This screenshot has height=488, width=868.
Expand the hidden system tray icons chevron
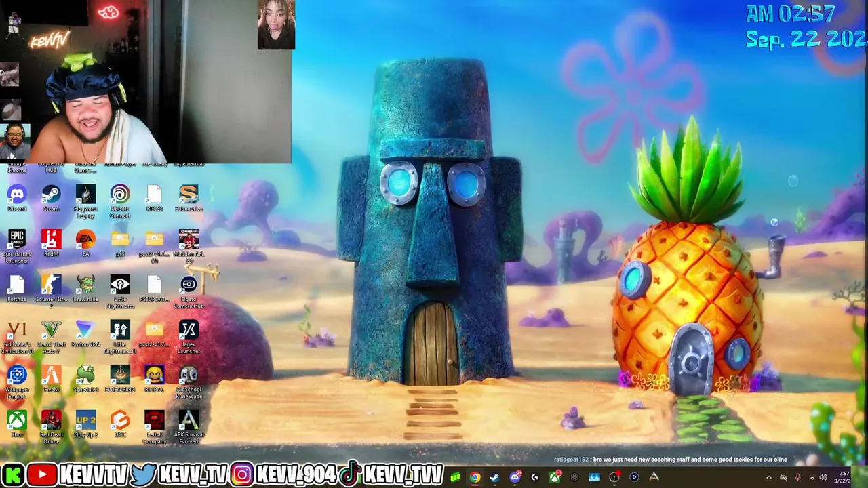tap(768, 477)
